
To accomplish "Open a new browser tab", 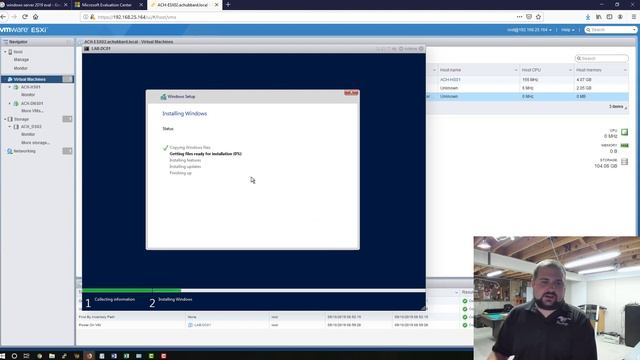I will (x=228, y=5).
